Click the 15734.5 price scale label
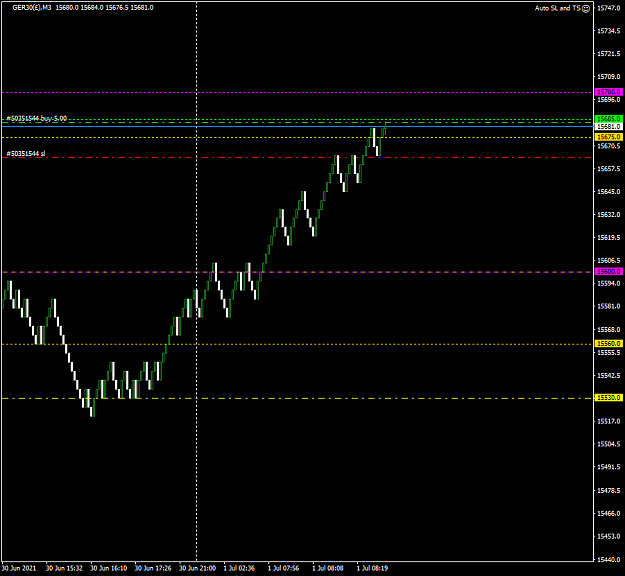Screen dimensions: 625x576 609,31
